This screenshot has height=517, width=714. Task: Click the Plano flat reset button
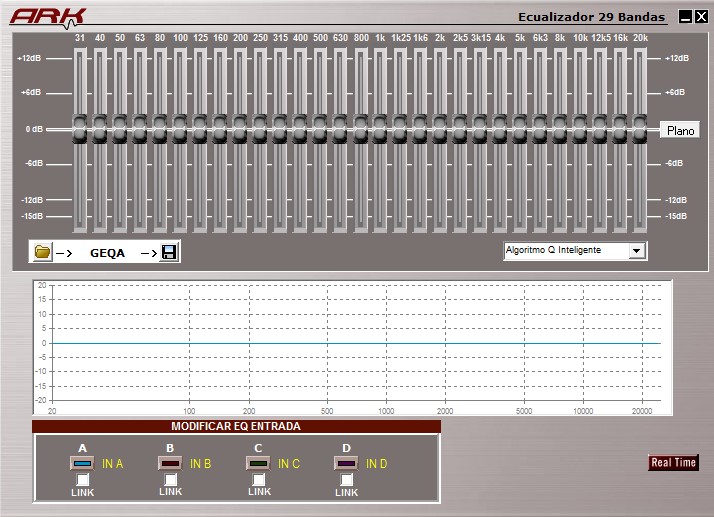680,131
